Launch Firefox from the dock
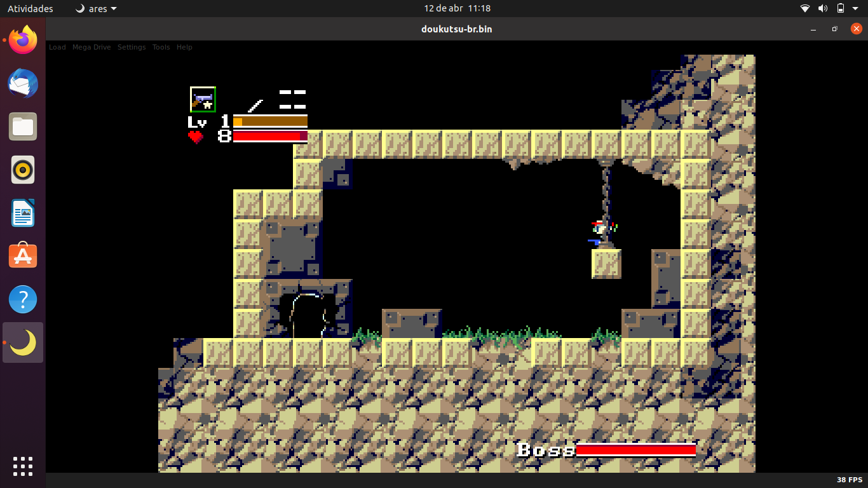 (23, 40)
